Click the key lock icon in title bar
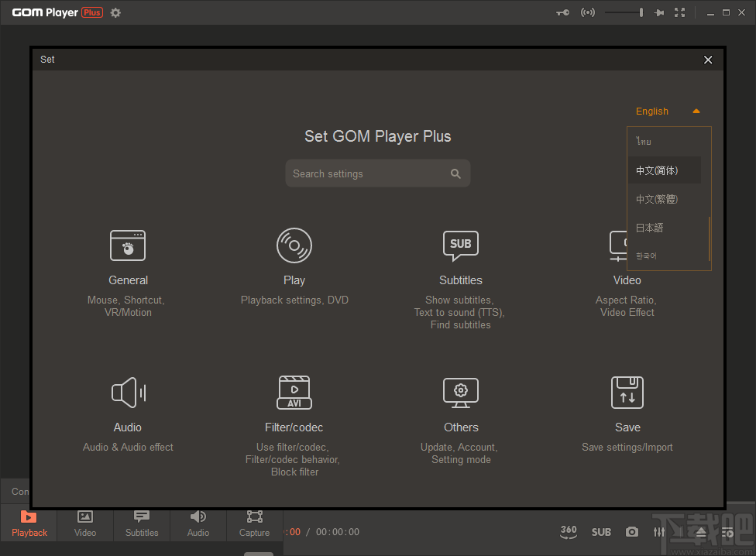 pyautogui.click(x=562, y=12)
